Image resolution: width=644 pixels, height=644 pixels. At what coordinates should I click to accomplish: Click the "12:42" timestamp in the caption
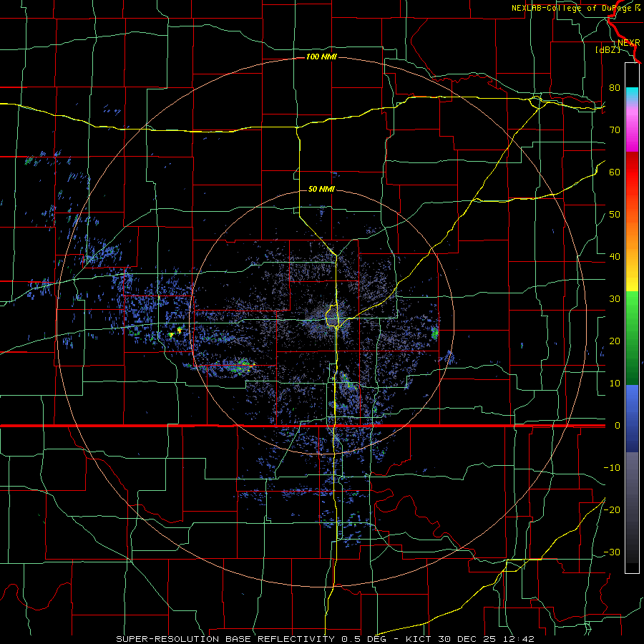[x=520, y=639]
